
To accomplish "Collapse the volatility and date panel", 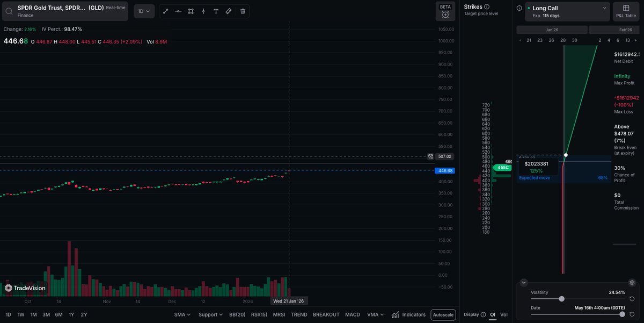I will [x=524, y=283].
